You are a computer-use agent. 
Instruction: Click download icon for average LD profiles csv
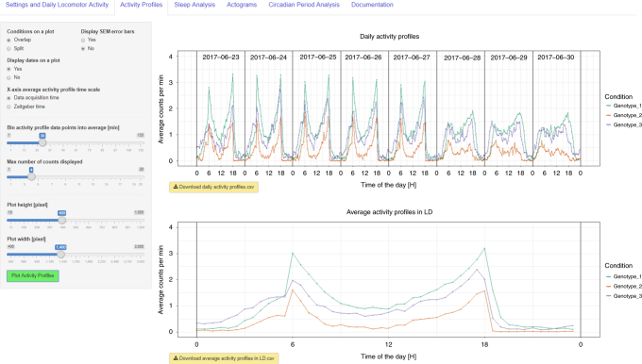pos(176,358)
